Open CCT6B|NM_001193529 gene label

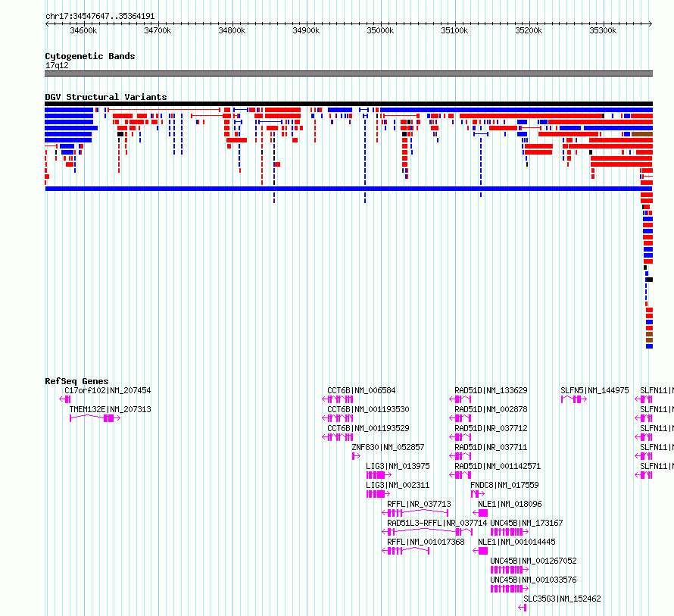(x=368, y=428)
